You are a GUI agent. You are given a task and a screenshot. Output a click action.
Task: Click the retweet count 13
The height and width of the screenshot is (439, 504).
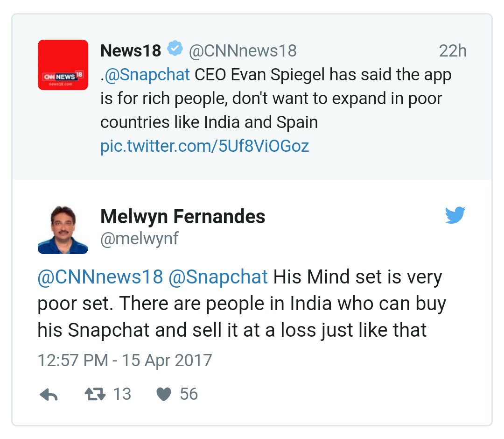tap(122, 394)
